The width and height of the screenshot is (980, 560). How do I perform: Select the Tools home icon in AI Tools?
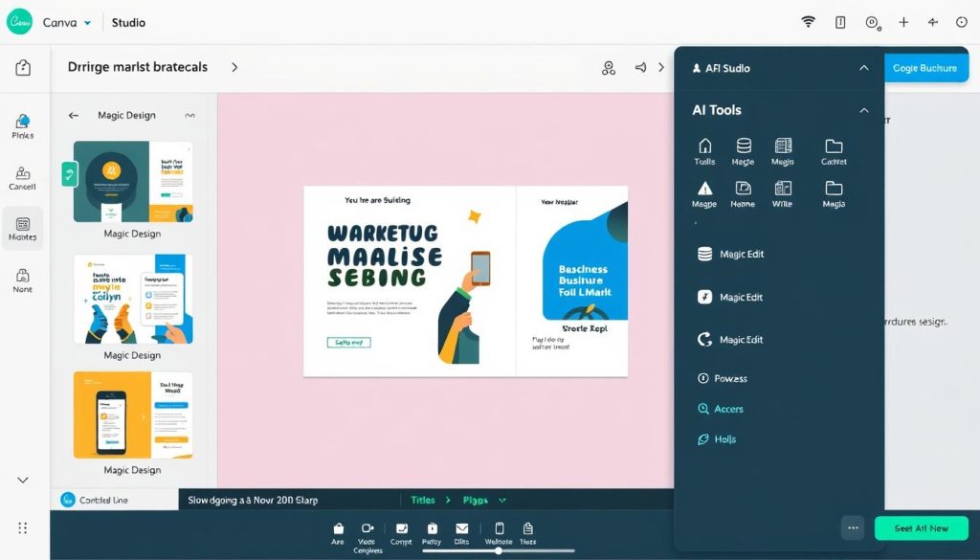[703, 151]
